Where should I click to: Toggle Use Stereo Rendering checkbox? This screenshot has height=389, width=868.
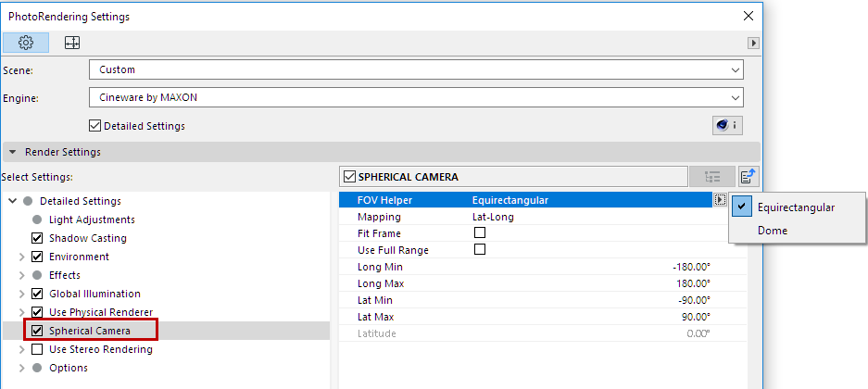pos(37,349)
